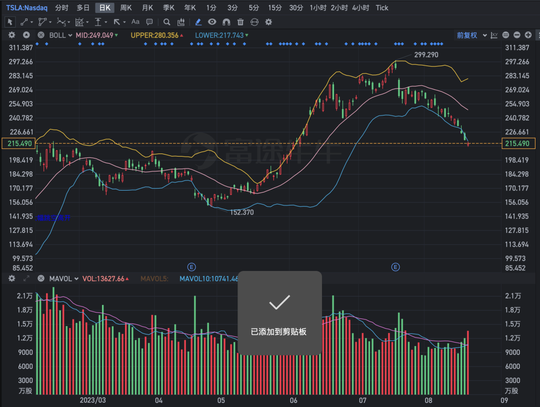The height and width of the screenshot is (407, 540).
Task: Switch to 15分 fifteen-minute chart
Action: [x=275, y=8]
